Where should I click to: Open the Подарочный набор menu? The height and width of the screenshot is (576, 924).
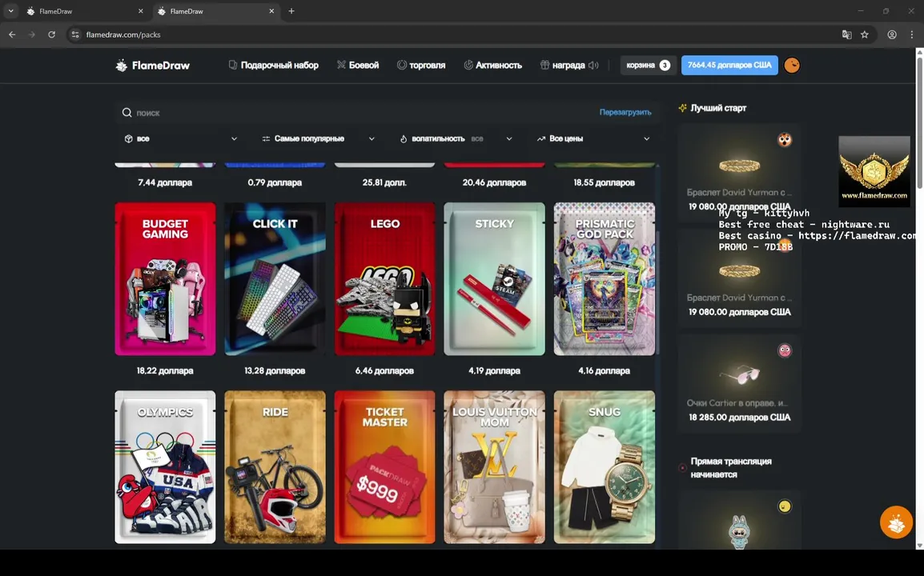pos(273,66)
